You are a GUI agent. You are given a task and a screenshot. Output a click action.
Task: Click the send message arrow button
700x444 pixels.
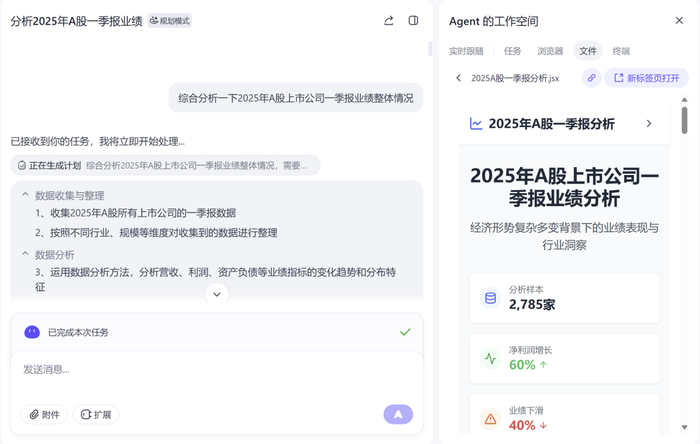398,414
